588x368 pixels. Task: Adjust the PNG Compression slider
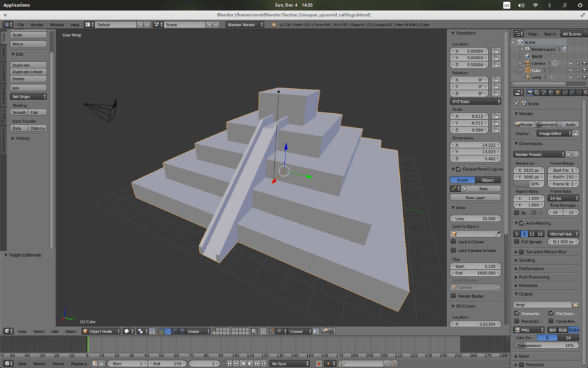(546, 346)
